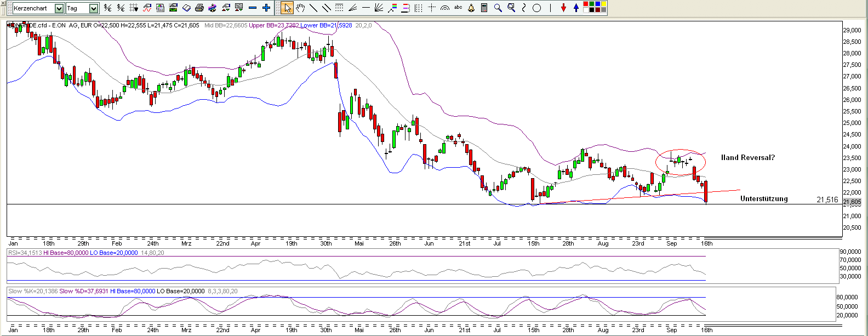Click the Mid BB value in header
The image size is (868, 336).
tap(226, 25)
